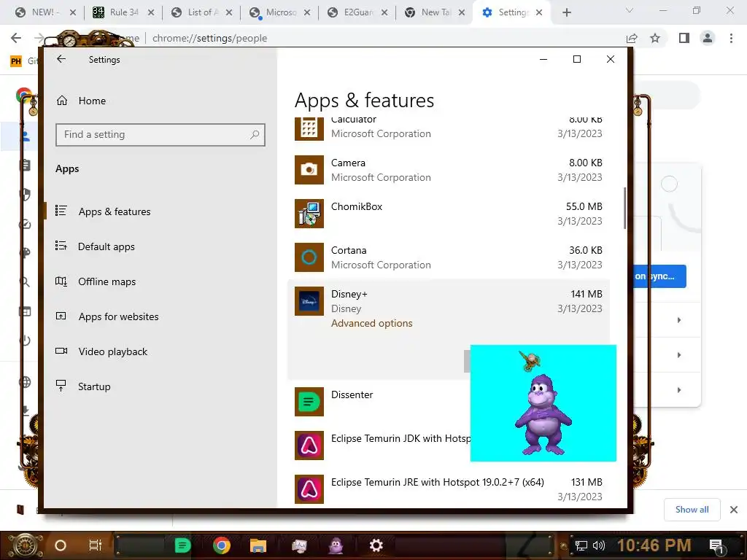
Task: Close the Settings Chrome tab
Action: coord(539,12)
